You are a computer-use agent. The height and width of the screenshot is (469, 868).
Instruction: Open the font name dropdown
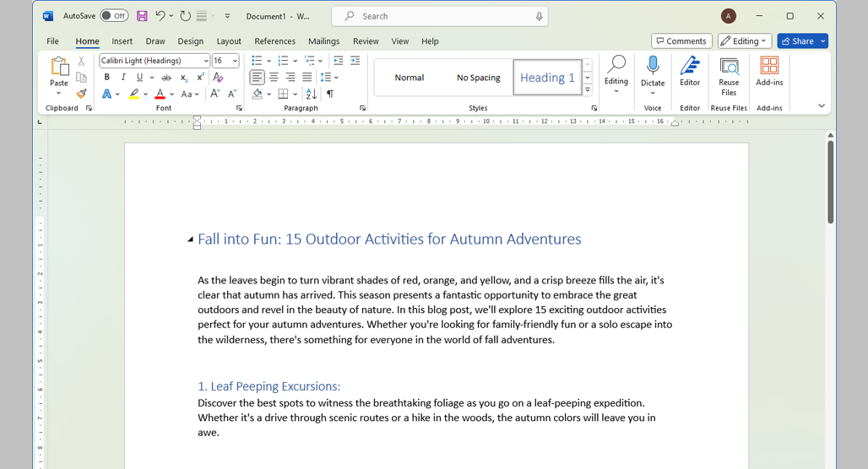pyautogui.click(x=206, y=61)
